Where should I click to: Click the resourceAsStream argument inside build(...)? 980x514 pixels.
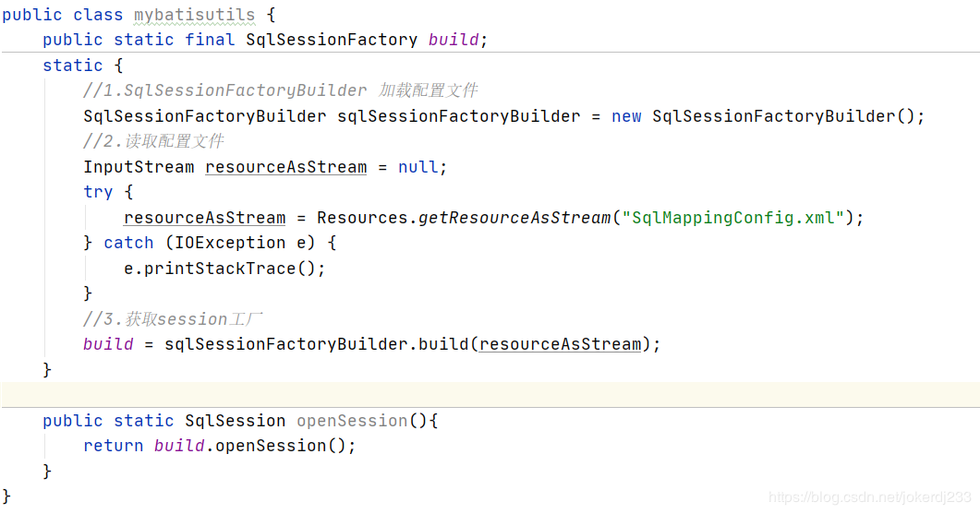click(x=560, y=344)
